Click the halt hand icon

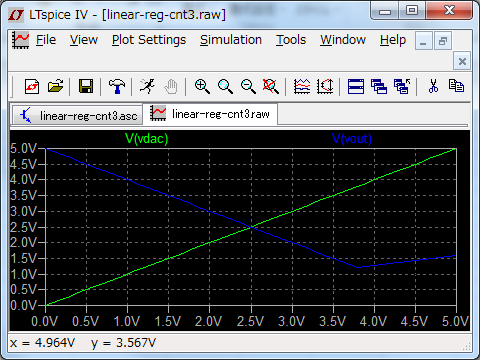point(171,87)
